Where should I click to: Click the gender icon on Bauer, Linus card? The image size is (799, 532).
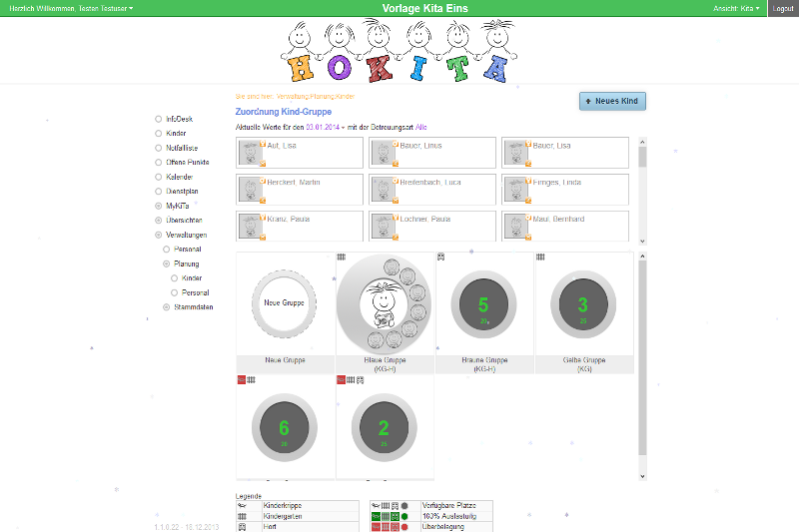pyautogui.click(x=396, y=144)
